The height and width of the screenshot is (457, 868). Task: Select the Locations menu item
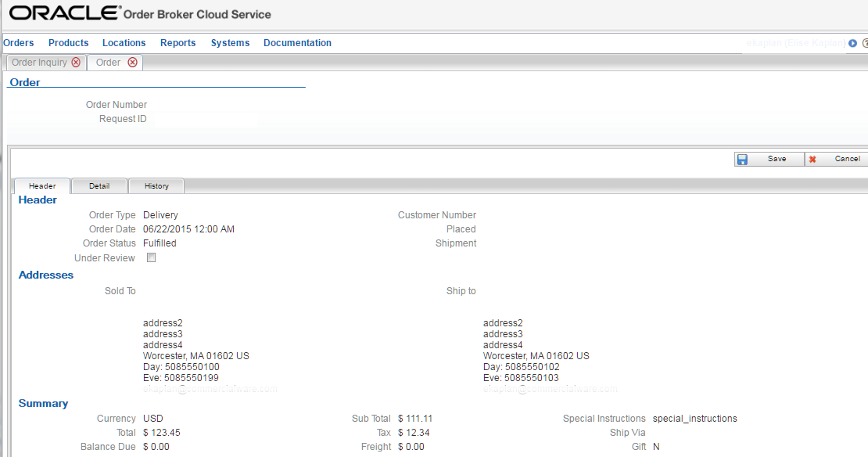point(124,43)
